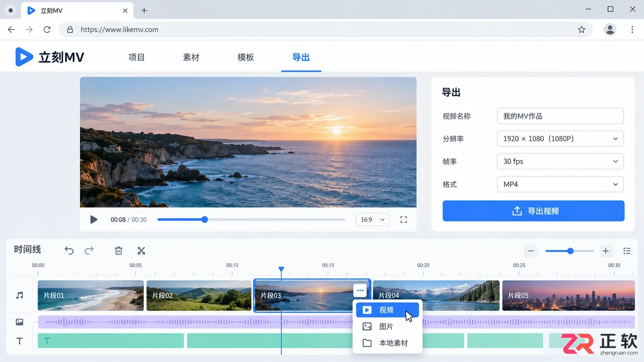Image resolution: width=644 pixels, height=362 pixels.
Task: Click the 00:15 ruler label
Action: pyautogui.click(x=328, y=265)
